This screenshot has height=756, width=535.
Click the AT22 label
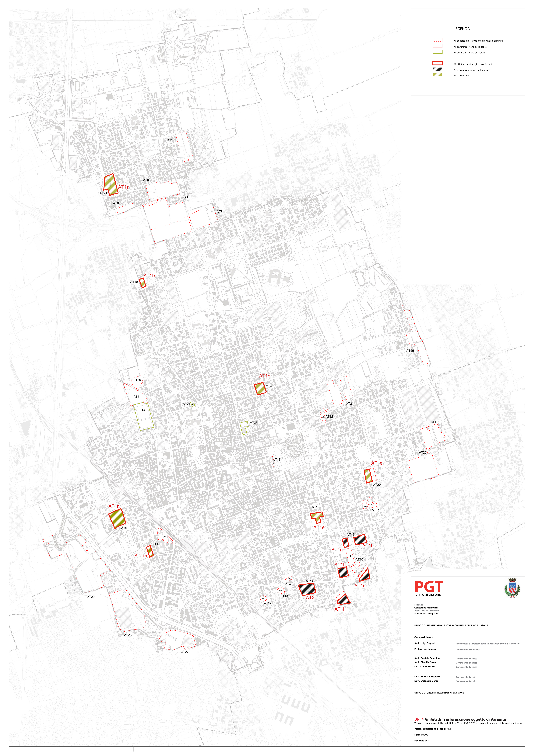click(329, 417)
